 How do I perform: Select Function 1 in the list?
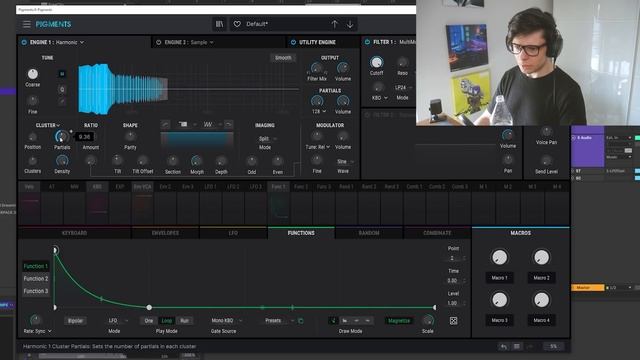[x=36, y=267]
